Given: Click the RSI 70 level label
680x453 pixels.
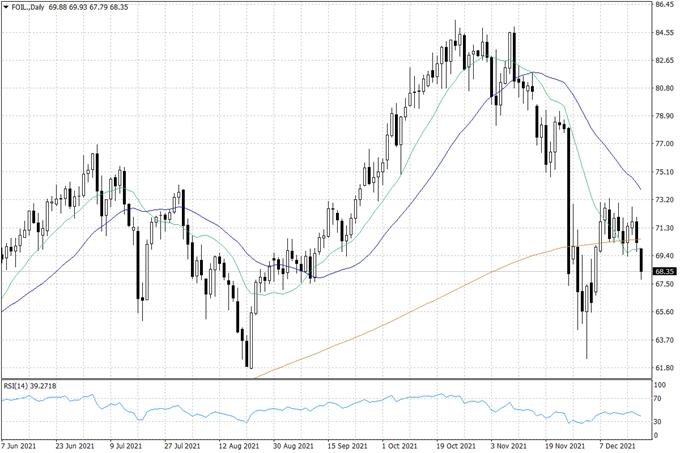Looking at the screenshot, I should (x=658, y=400).
